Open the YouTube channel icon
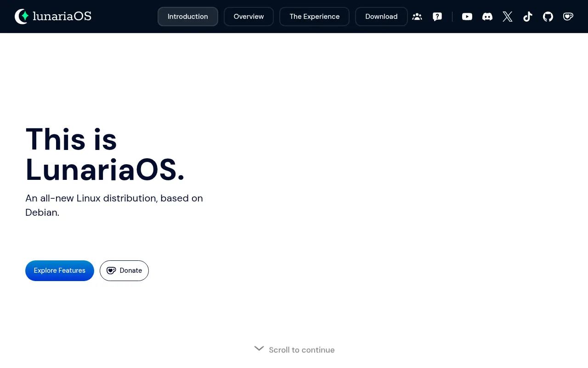Viewport: 588px width, 368px height. coord(467,17)
